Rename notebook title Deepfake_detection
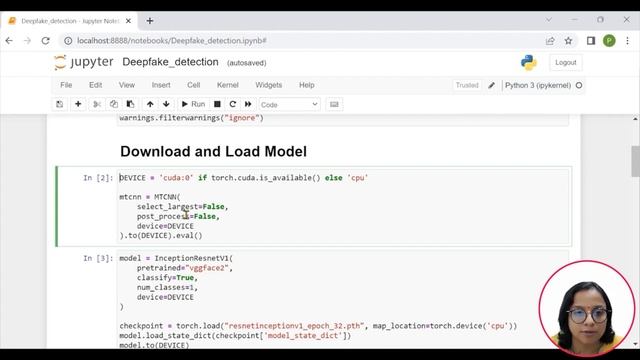Screen dimensions: 640x360 click(x=170, y=62)
